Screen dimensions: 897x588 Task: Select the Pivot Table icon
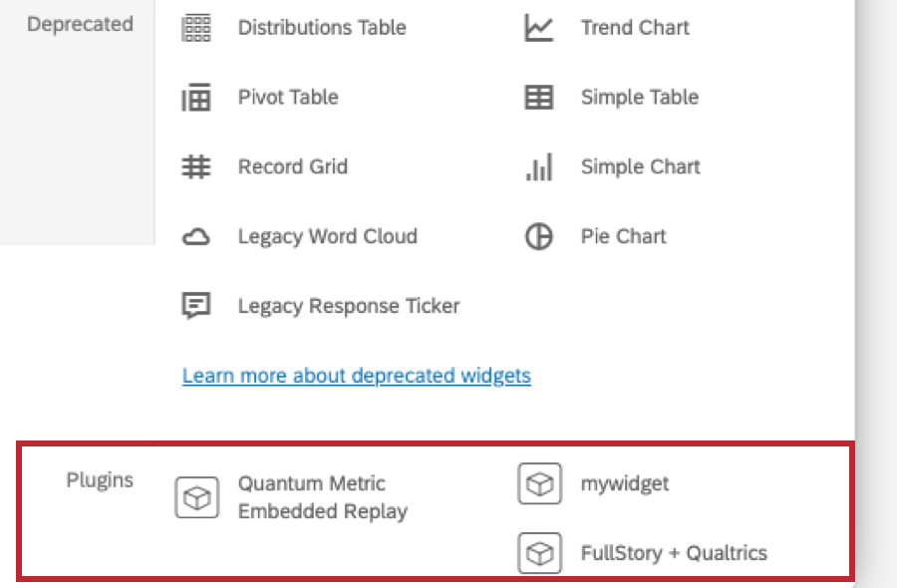(x=196, y=97)
